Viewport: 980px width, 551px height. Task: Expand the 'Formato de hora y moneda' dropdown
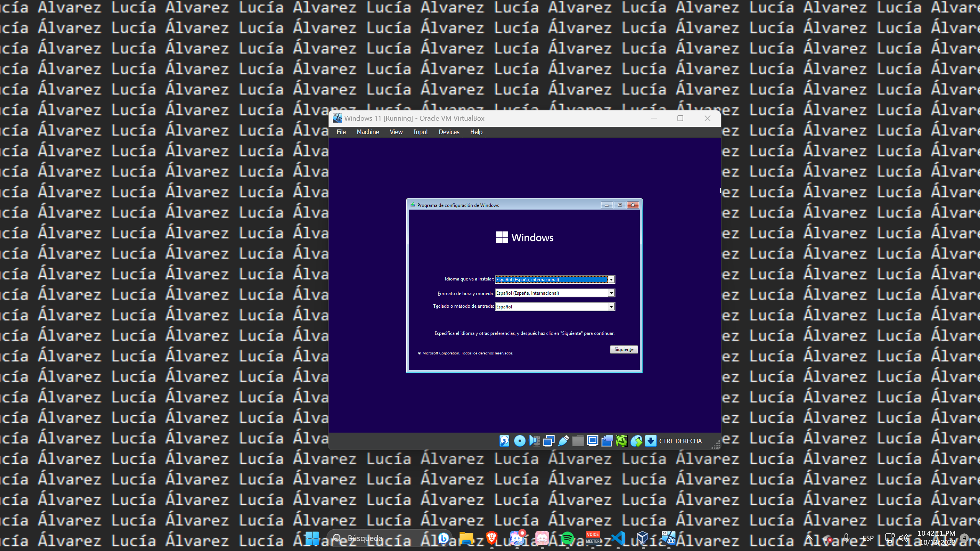tap(611, 293)
